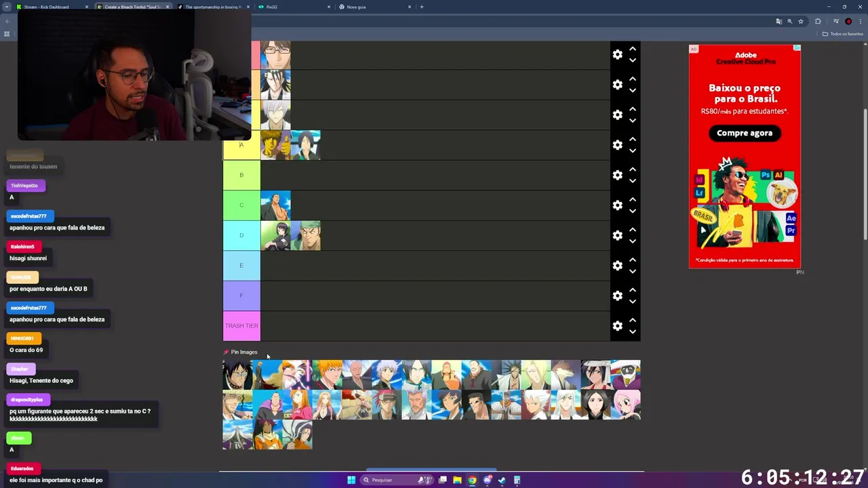
Task: Open the tab search dropdown arrow
Action: 6,7
